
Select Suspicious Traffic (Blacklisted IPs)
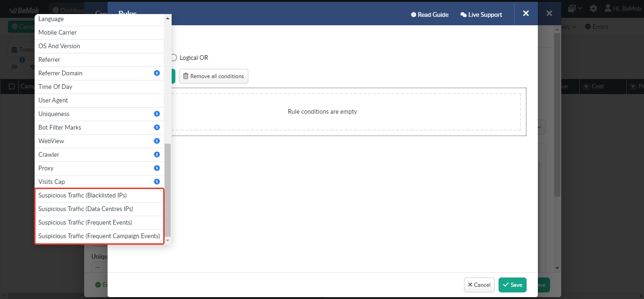tap(99, 196)
